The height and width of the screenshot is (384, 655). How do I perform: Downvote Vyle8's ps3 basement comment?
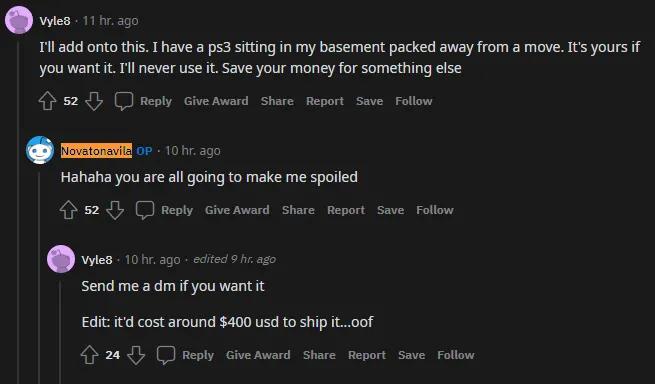point(94,101)
